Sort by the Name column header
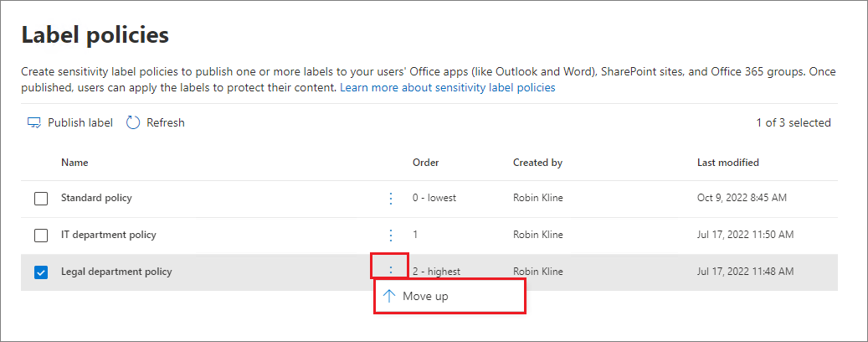The image size is (868, 342). (74, 163)
